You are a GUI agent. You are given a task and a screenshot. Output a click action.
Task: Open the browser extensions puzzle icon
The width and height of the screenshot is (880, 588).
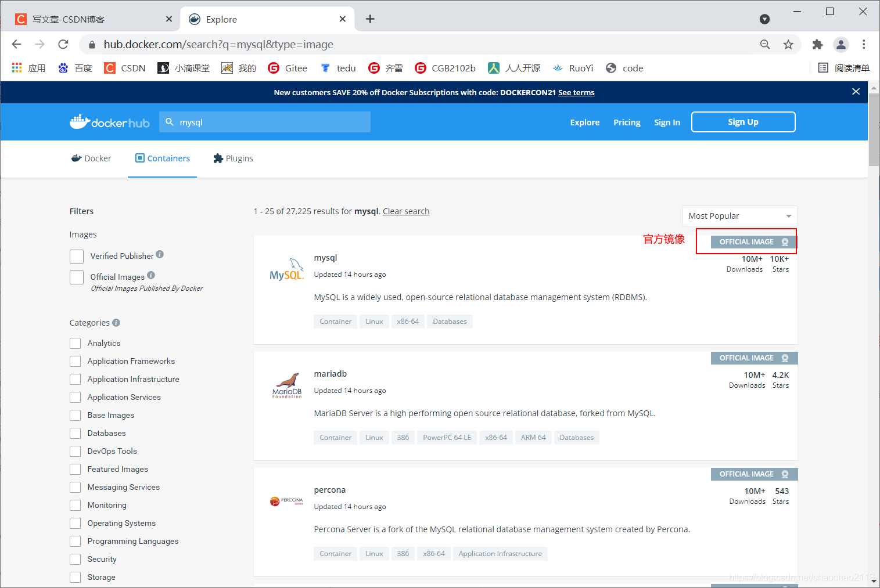(817, 44)
